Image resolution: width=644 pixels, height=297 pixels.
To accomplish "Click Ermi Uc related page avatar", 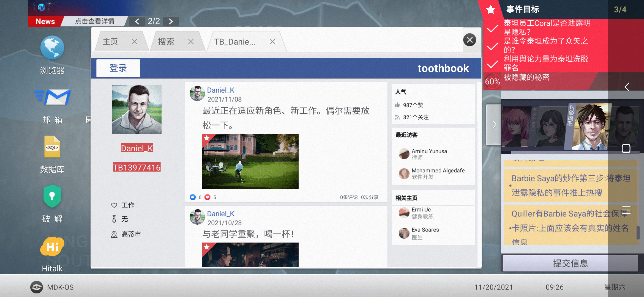I will click(x=404, y=213).
